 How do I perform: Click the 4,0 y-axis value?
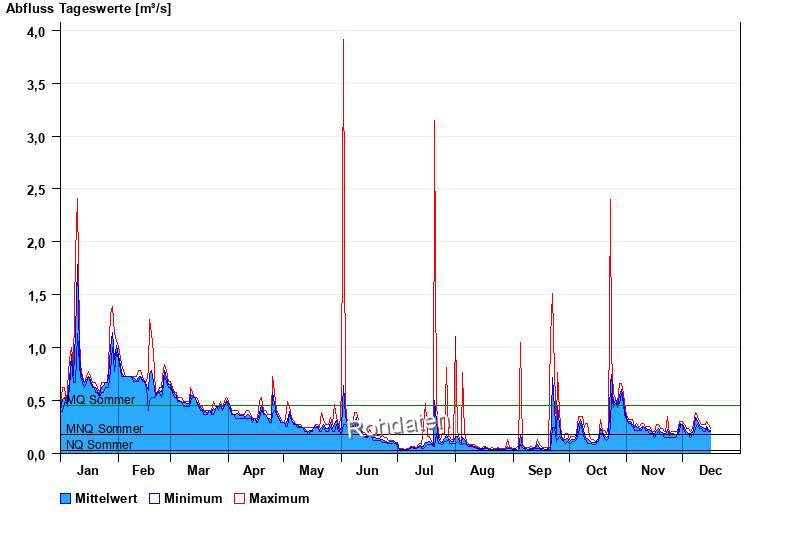pyautogui.click(x=36, y=32)
